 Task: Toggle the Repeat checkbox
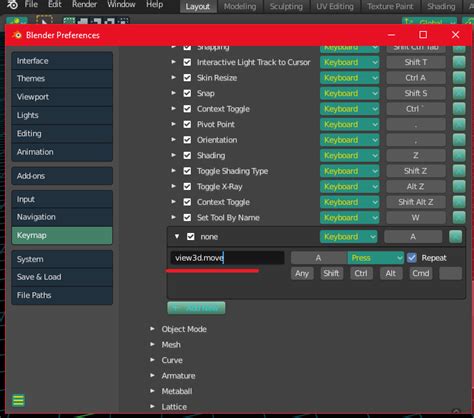412,258
